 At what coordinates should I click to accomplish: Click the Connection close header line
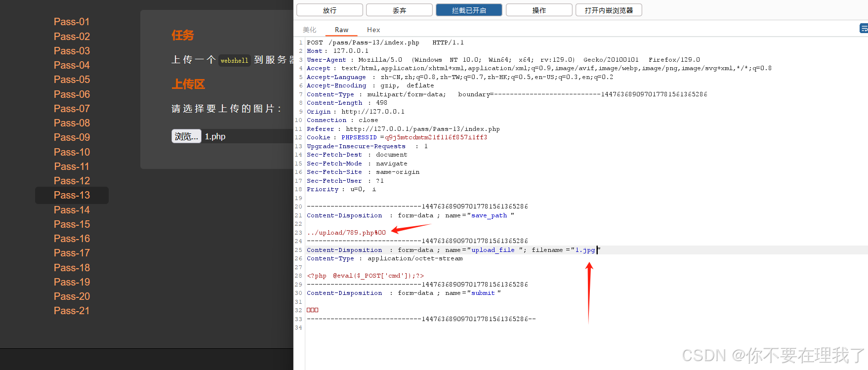(342, 120)
